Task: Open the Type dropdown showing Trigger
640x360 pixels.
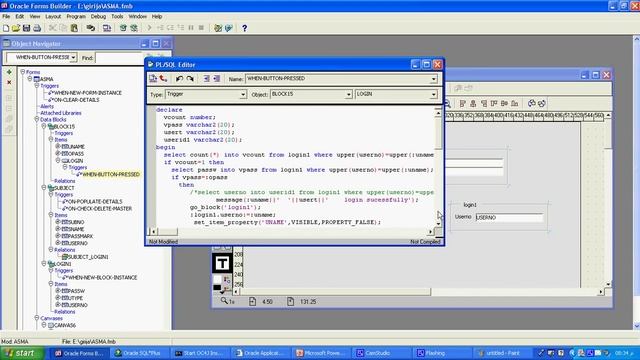Action: pyautogui.click(x=243, y=94)
